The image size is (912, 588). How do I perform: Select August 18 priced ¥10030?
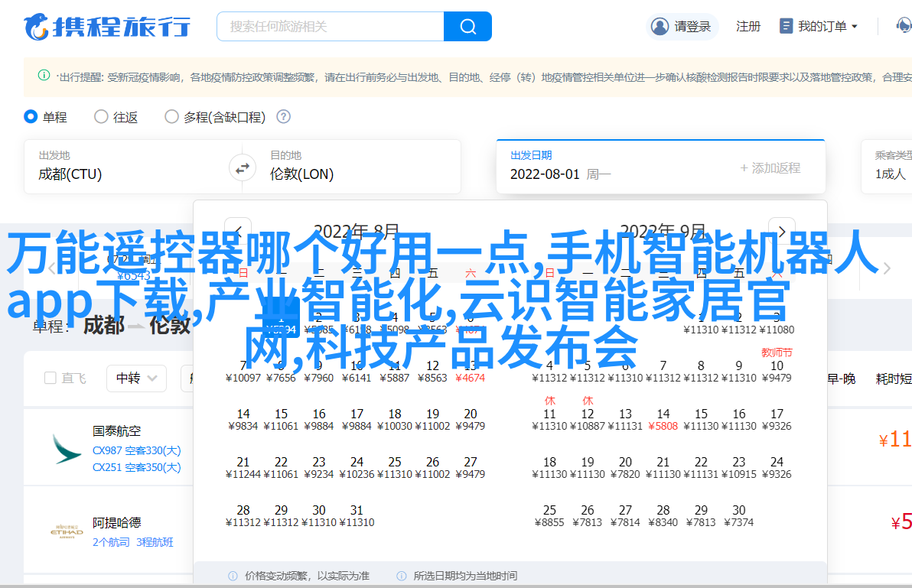click(x=394, y=420)
